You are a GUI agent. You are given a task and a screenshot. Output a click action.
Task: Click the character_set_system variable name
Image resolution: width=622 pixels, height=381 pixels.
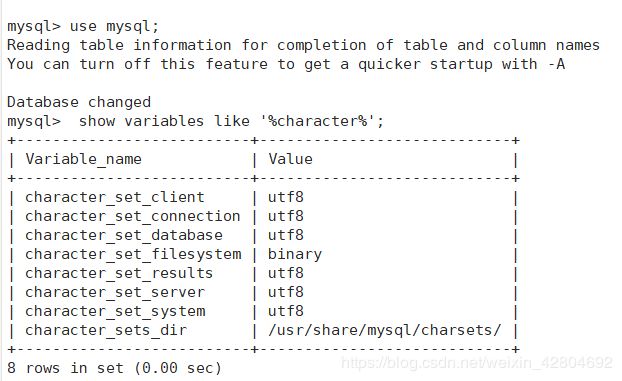click(x=115, y=312)
